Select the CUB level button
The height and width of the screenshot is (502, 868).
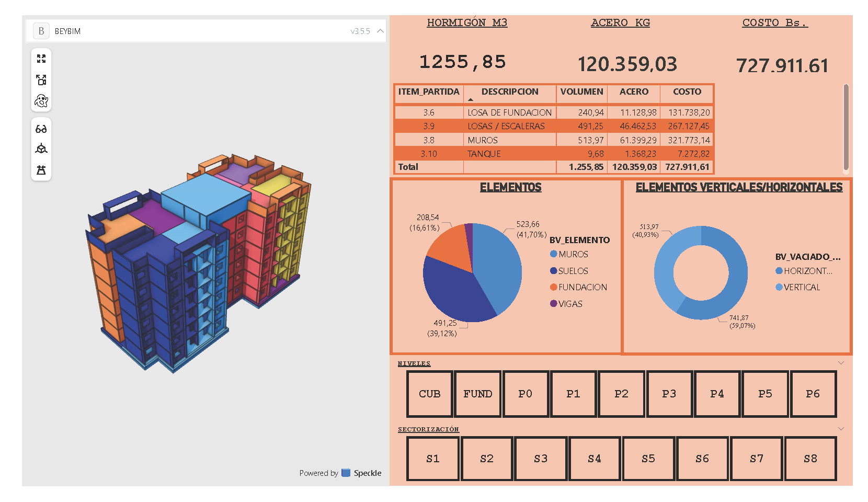click(x=430, y=394)
